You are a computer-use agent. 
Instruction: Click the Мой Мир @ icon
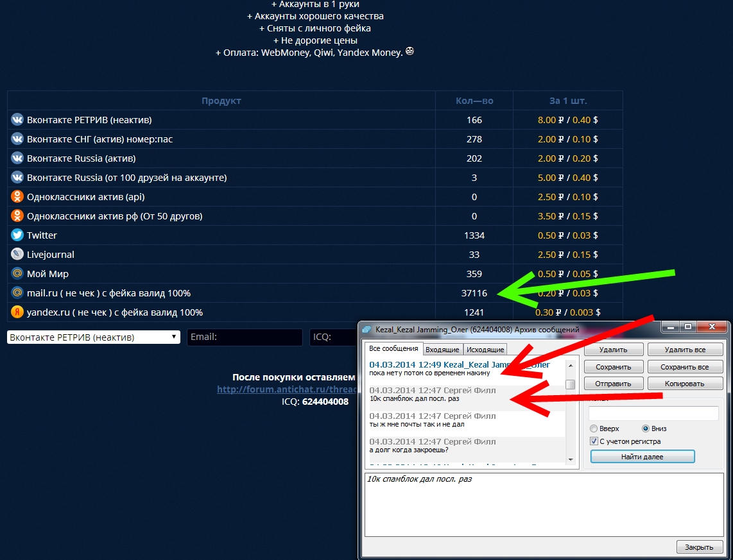click(17, 273)
